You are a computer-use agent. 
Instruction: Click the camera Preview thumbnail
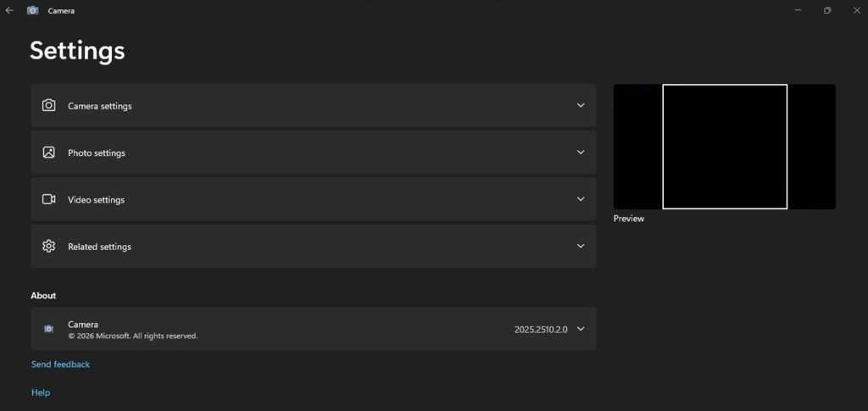point(724,147)
